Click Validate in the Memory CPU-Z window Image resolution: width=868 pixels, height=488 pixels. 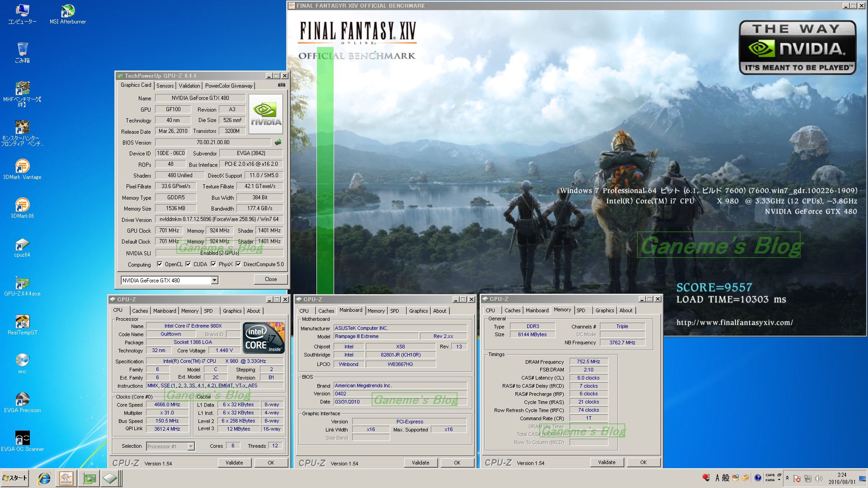606,462
